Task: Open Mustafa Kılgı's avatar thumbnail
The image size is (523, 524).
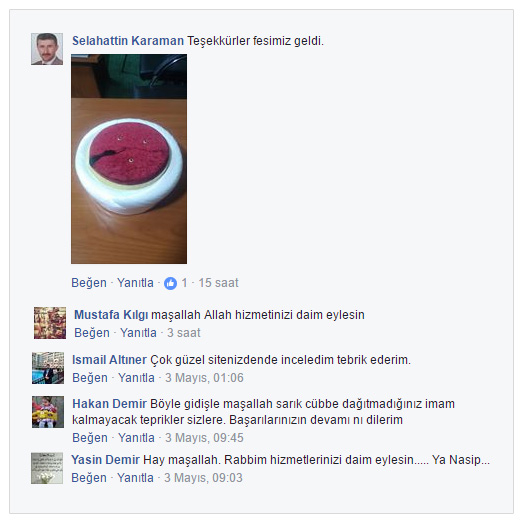Action: coord(50,323)
